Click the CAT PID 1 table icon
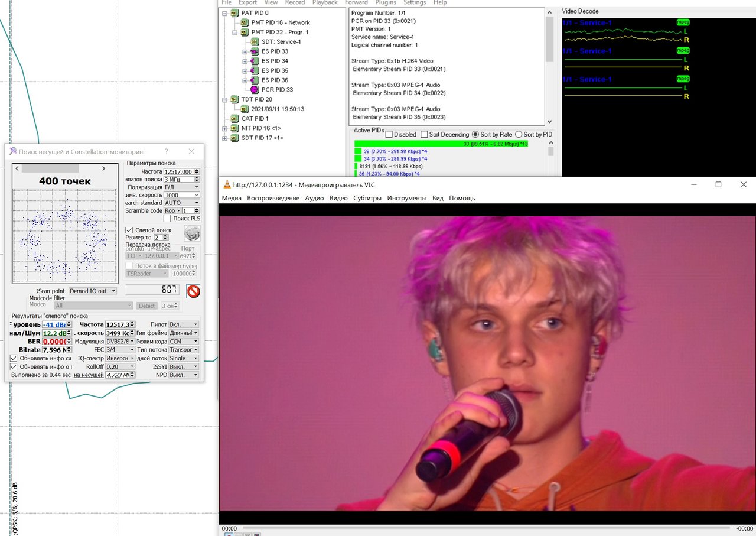Image resolution: width=756 pixels, height=536 pixels. [234, 119]
